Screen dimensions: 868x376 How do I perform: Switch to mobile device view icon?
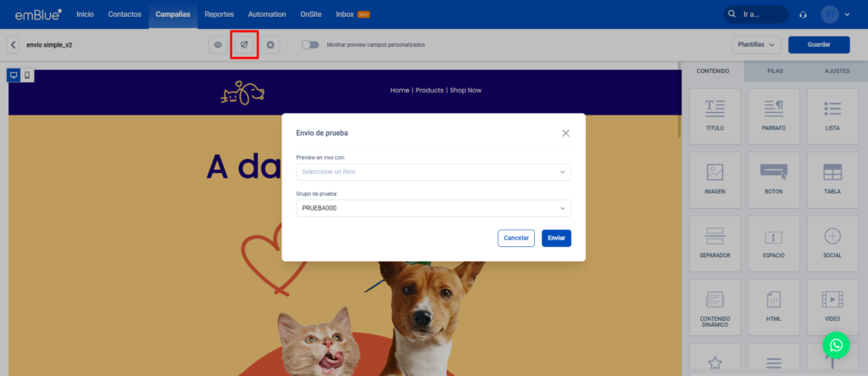(x=27, y=76)
